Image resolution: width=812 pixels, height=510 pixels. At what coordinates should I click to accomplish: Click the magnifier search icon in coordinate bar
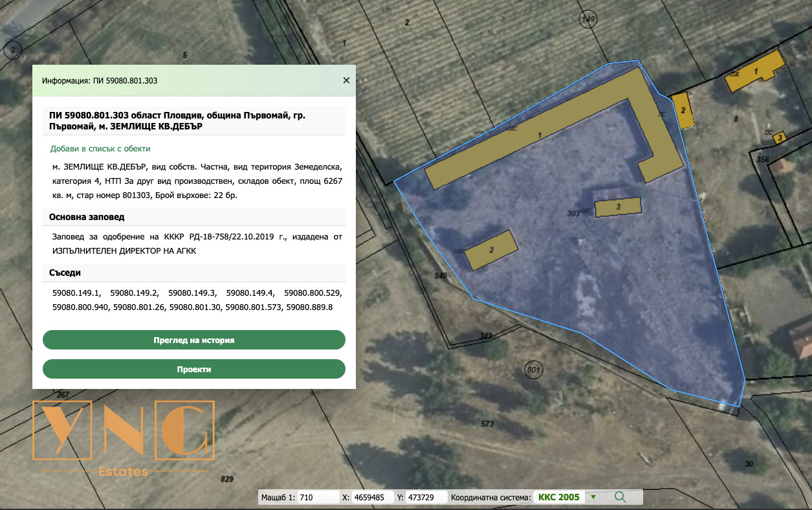[620, 497]
